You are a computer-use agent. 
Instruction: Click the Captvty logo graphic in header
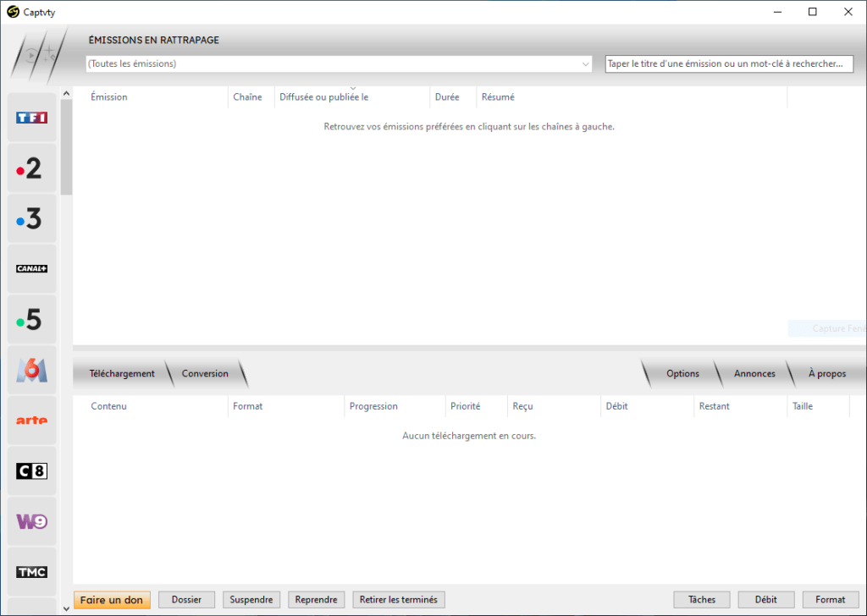[39, 55]
